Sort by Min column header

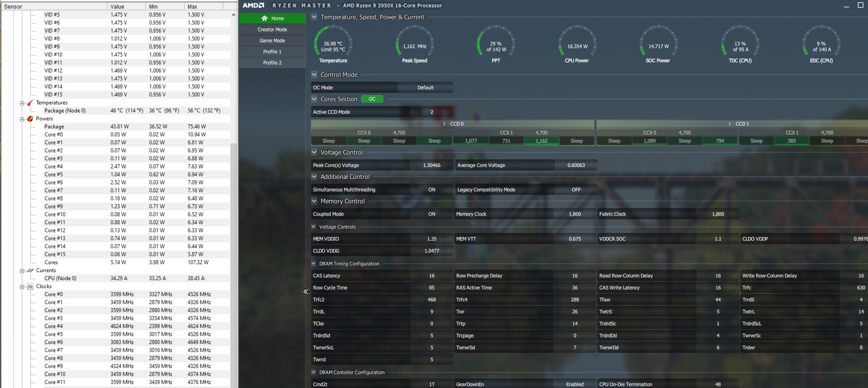click(x=165, y=6)
